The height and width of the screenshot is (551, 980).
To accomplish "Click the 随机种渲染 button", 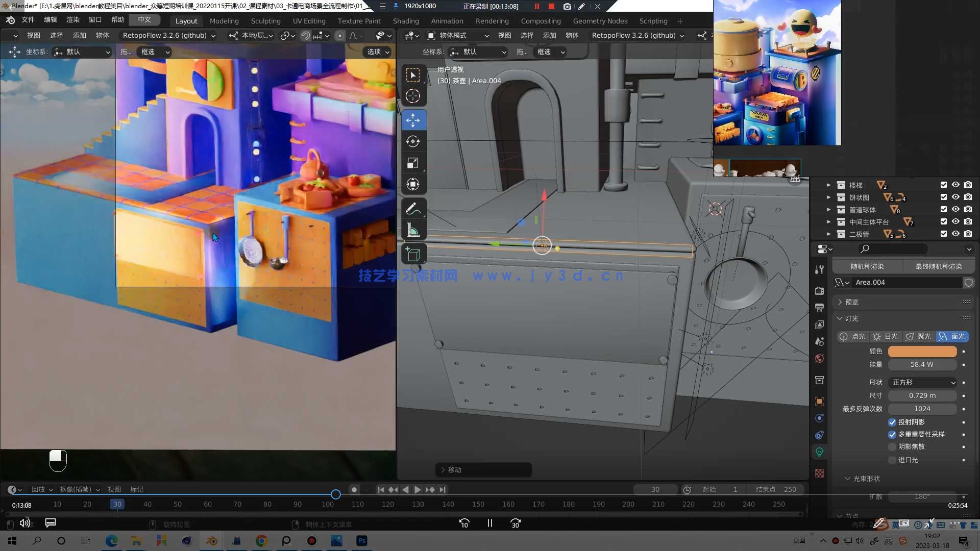I will coord(867,266).
